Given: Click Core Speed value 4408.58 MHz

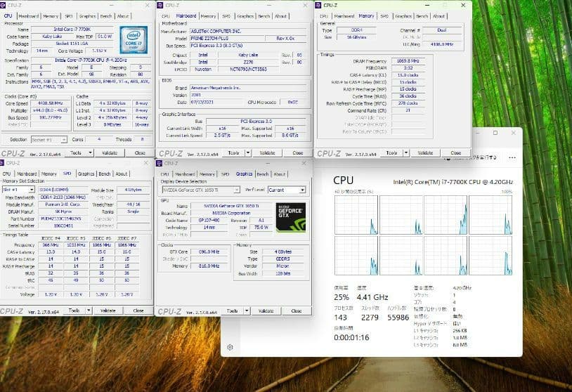Looking at the screenshot, I should click(x=51, y=103).
